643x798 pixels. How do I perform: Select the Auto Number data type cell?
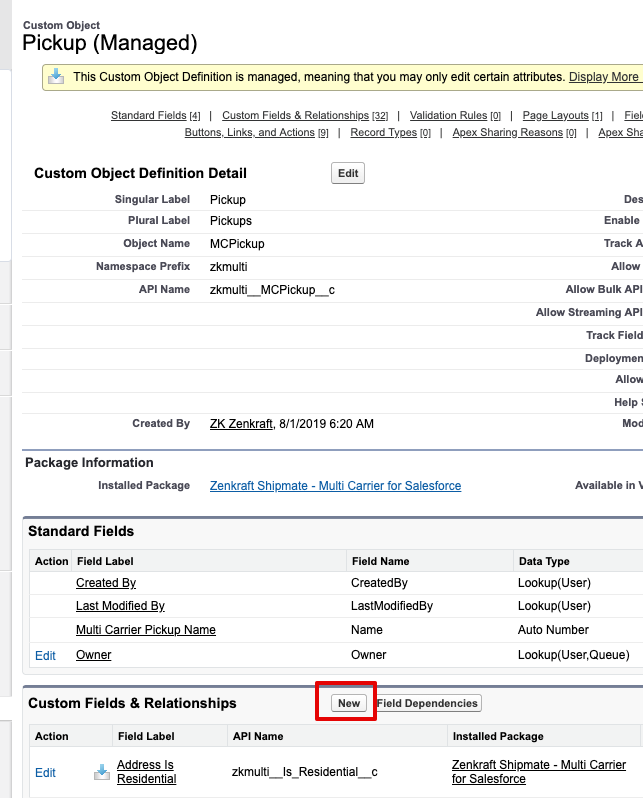(553, 630)
